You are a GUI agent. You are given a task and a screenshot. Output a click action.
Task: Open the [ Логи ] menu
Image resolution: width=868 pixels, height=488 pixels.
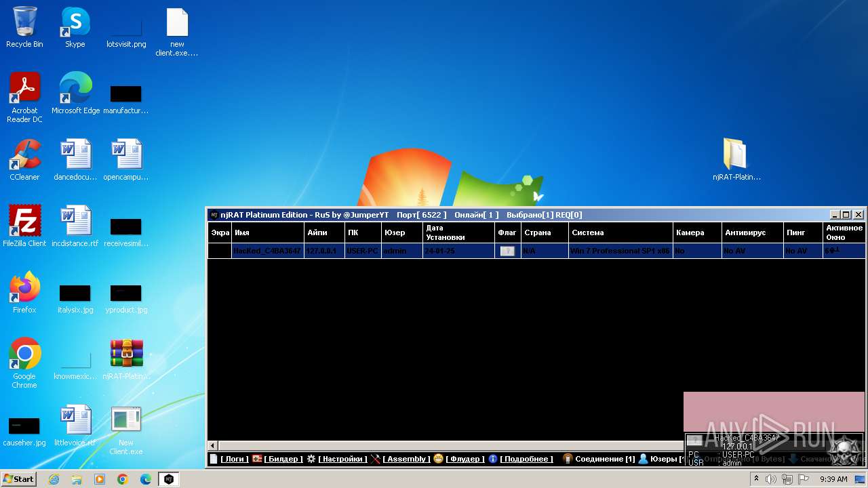pos(235,459)
